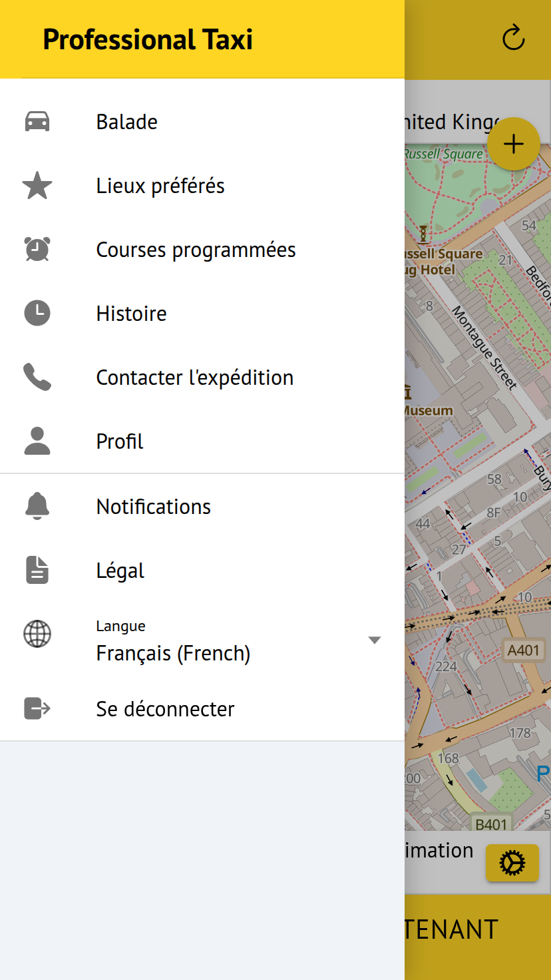
Task: Click the star icon for Lieux préférés
Action: tap(37, 186)
